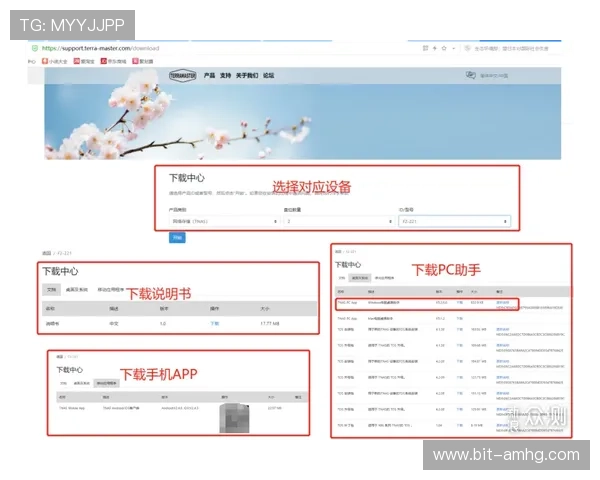Open the 产品类别 dropdown showing TNAS

tap(224, 221)
